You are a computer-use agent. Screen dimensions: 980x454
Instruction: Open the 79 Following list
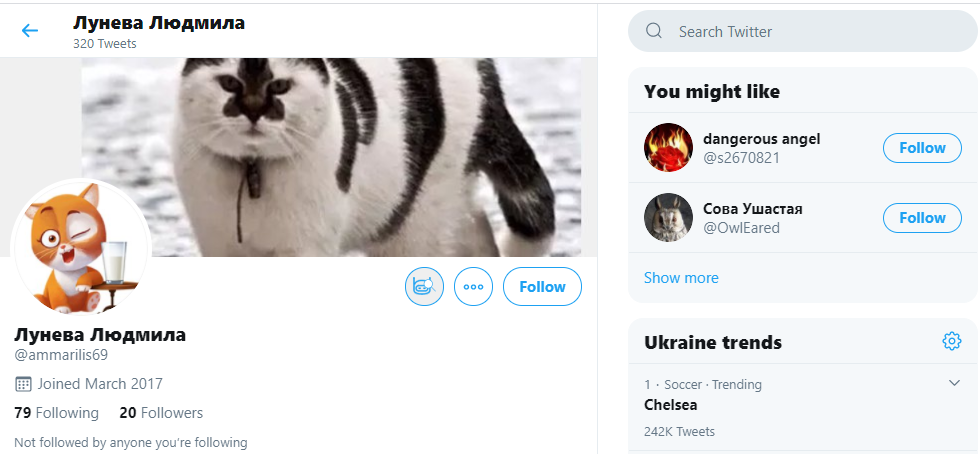57,413
